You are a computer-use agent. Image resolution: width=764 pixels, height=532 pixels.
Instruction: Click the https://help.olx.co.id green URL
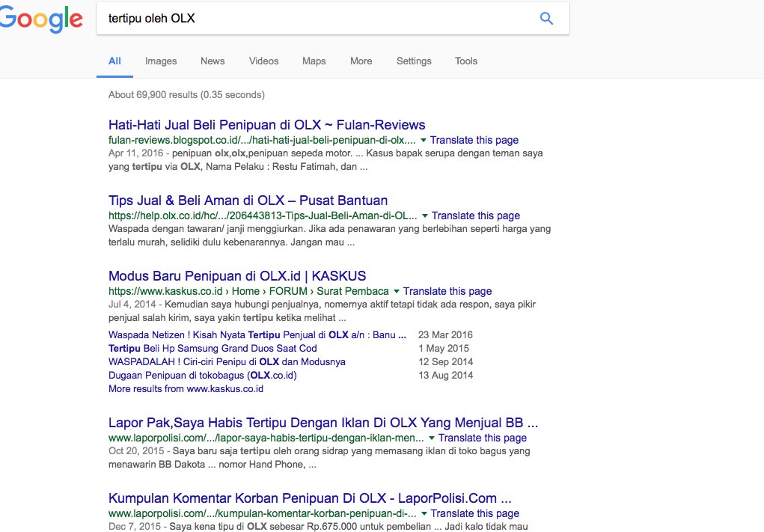click(x=263, y=215)
